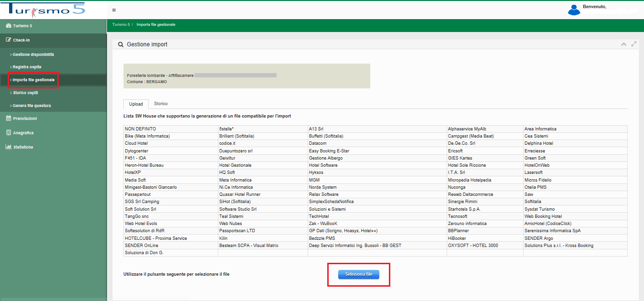Click the Hyksos cell
This screenshot has width=644, height=301.
(377, 172)
